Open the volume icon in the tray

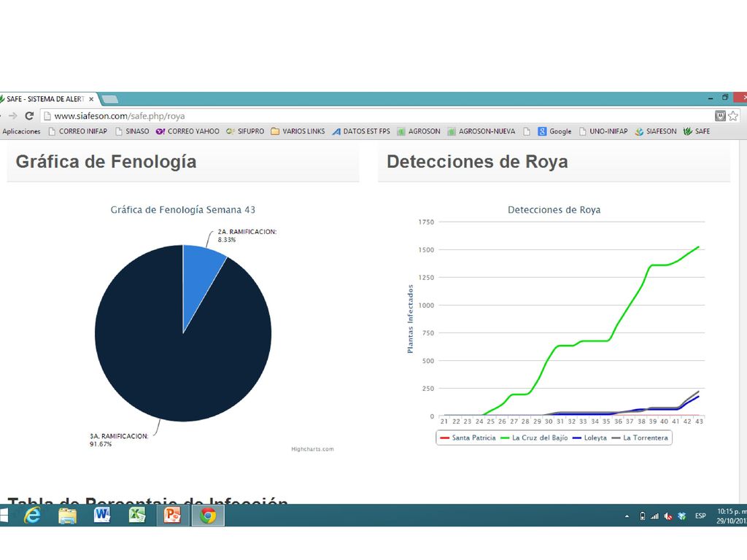[x=668, y=516]
